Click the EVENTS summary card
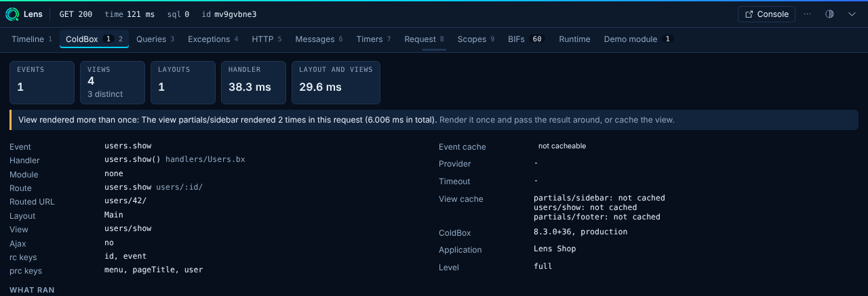This screenshot has width=868, height=296. click(x=42, y=83)
